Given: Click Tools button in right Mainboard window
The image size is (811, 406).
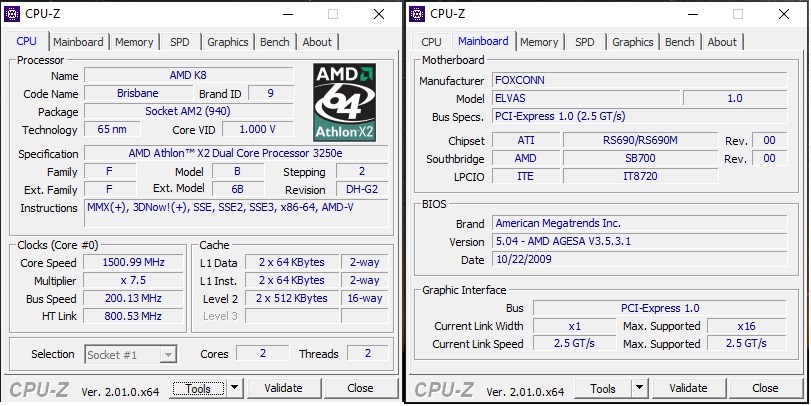Looking at the screenshot, I should pos(603,388).
